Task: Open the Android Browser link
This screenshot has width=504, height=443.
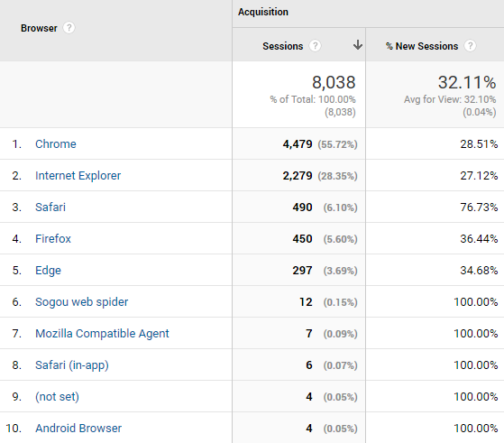Action: [x=78, y=429]
